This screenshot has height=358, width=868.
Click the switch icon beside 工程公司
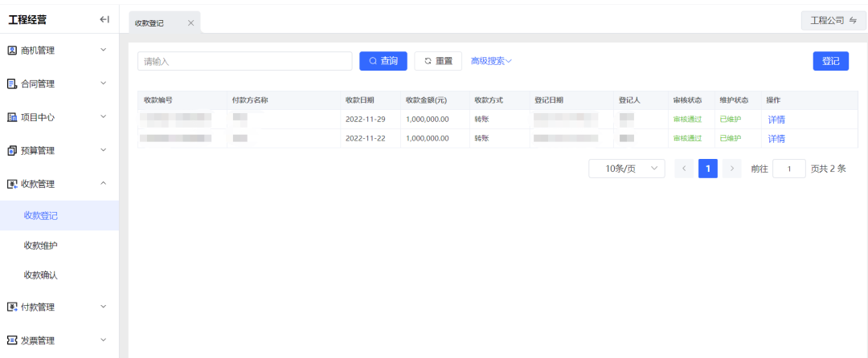853,20
